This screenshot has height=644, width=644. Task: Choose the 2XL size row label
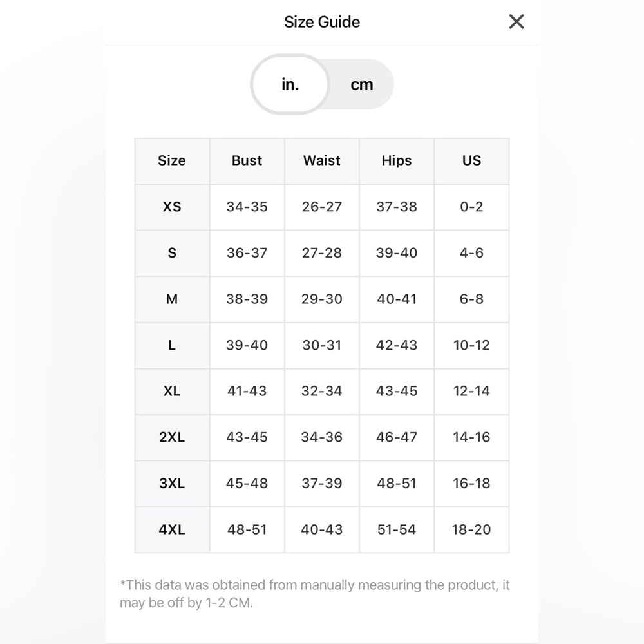172,437
